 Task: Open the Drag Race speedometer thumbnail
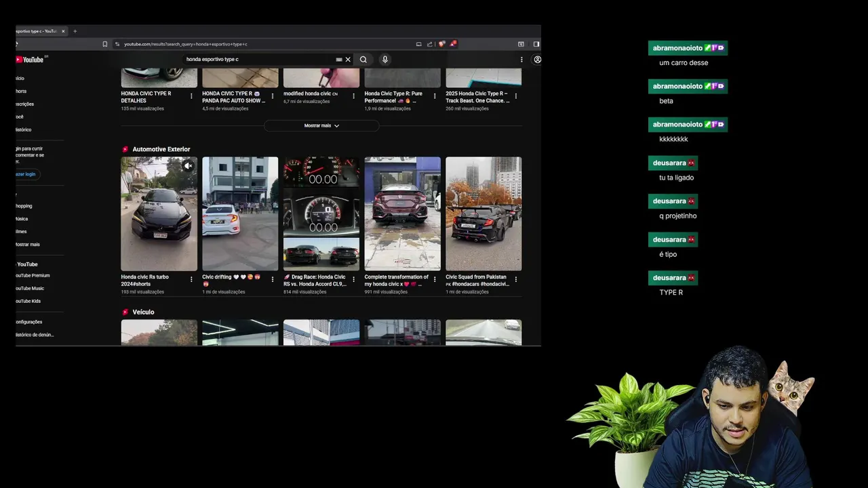pos(321,214)
